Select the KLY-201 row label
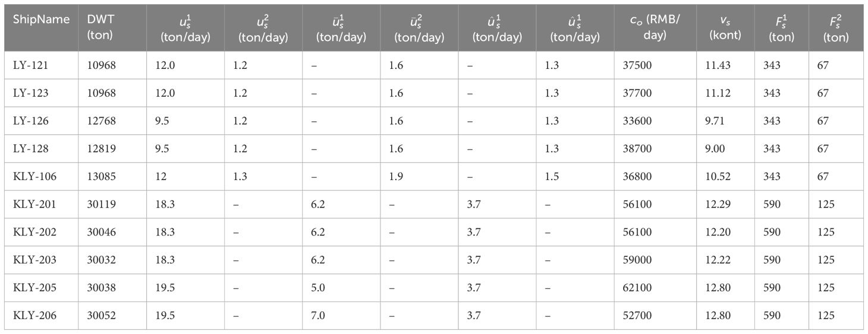This screenshot has height=334, width=868. tap(33, 204)
